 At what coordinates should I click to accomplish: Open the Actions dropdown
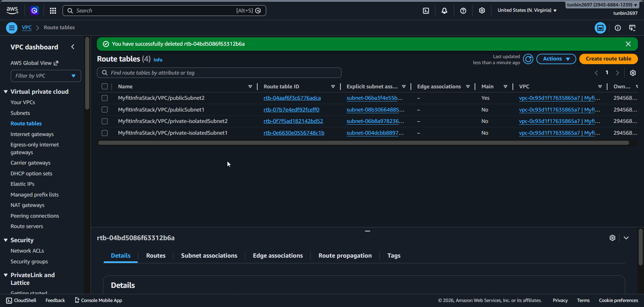556,59
